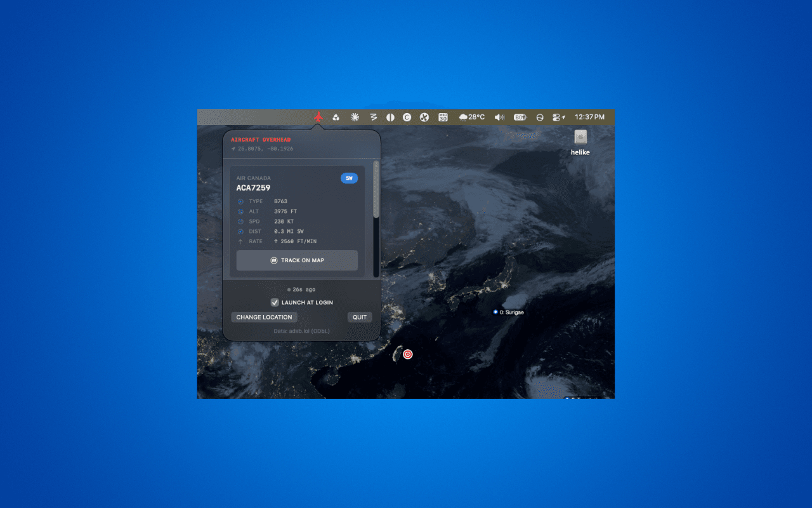This screenshot has width=812, height=508.
Task: Open the circled C menu bar icon
Action: pos(407,117)
